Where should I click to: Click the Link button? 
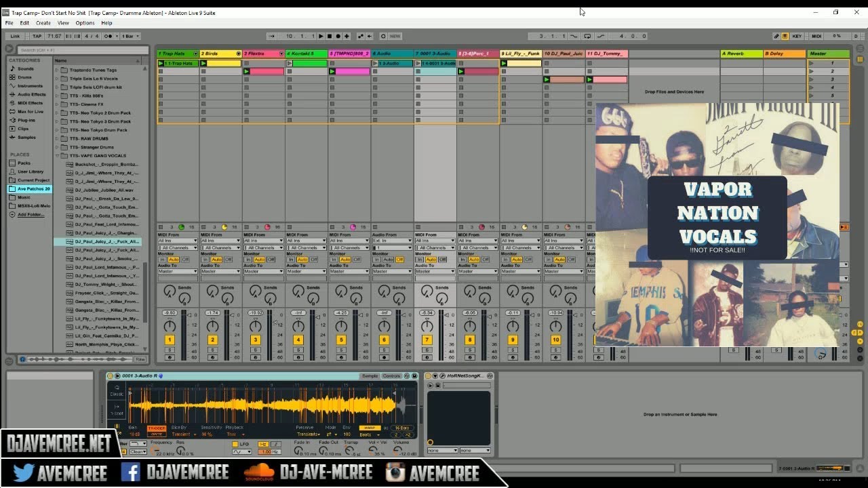(x=16, y=36)
